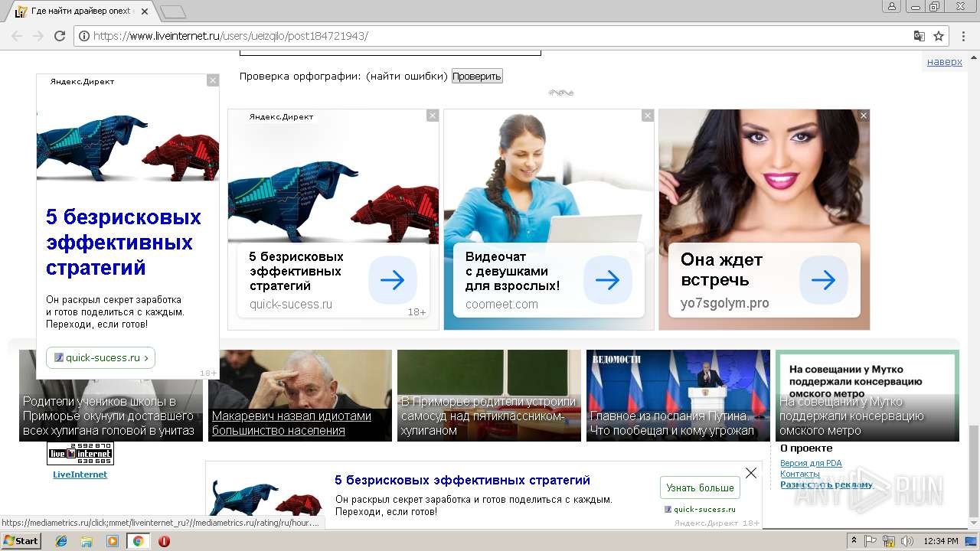This screenshot has height=551, width=980.
Task: Click the taskbar clock 12:34 PM
Action: [x=940, y=541]
